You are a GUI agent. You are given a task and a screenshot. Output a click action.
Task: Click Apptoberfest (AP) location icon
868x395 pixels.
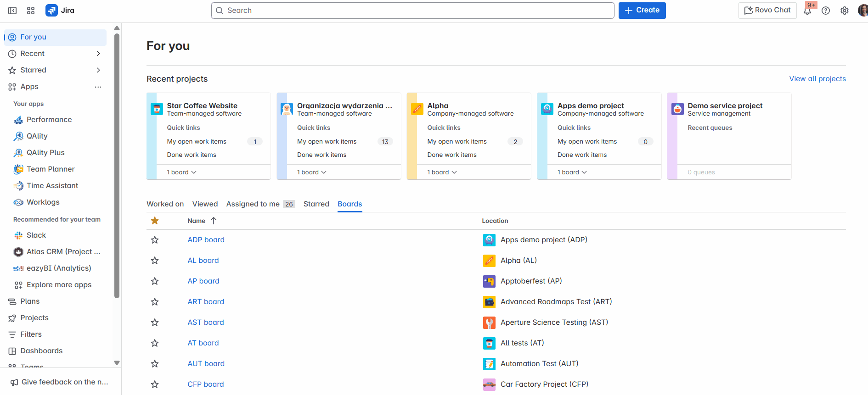(x=489, y=281)
